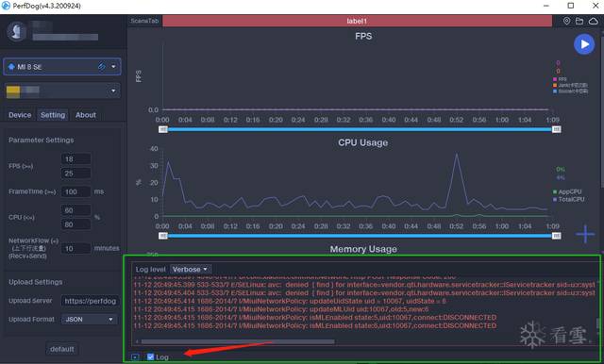The width and height of the screenshot is (604, 364).
Task: Click the FPS chart right range handle
Action: point(556,129)
